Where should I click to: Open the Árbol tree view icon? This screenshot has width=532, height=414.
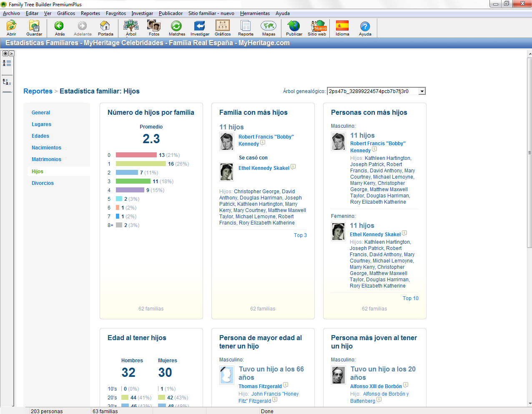tap(131, 28)
